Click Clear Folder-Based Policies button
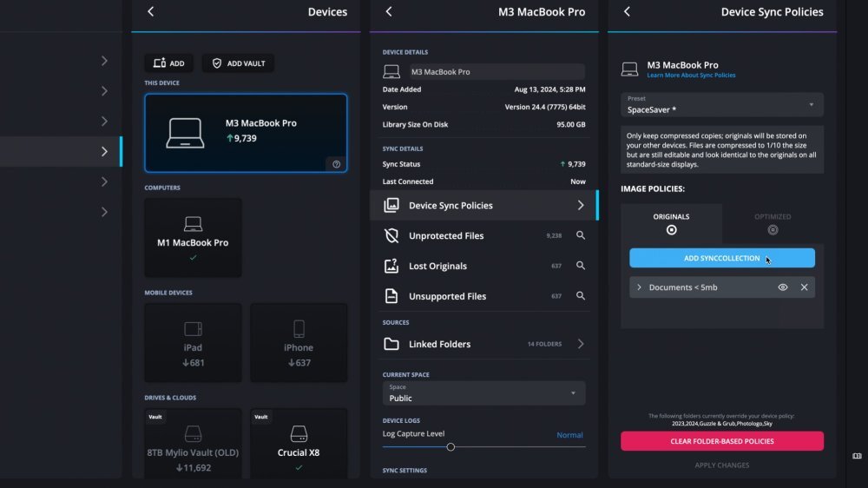 pyautogui.click(x=722, y=441)
